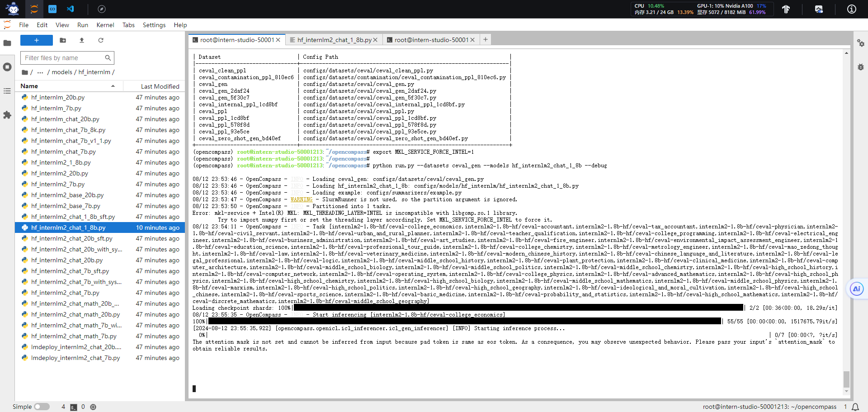Select file hf_internlm_chat_20b.py
Image resolution: width=868 pixels, height=412 pixels.
(100, 119)
